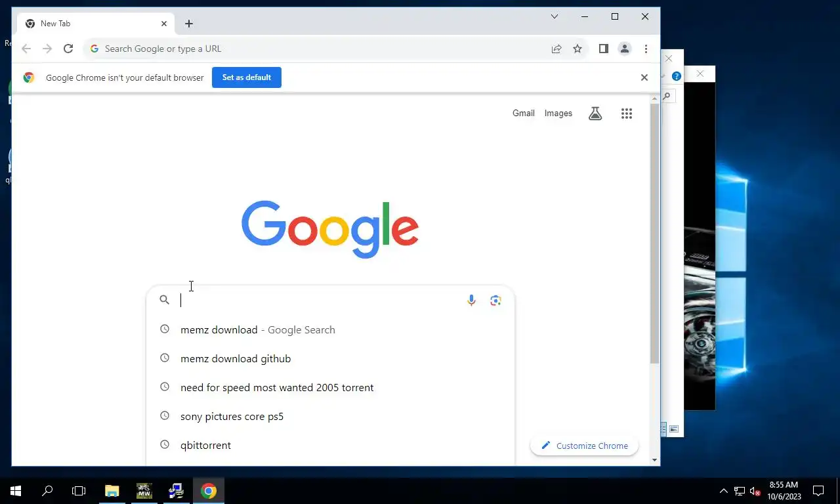Open the Chrome profile avatar menu
Viewport: 840px width, 504px height.
coord(625,49)
